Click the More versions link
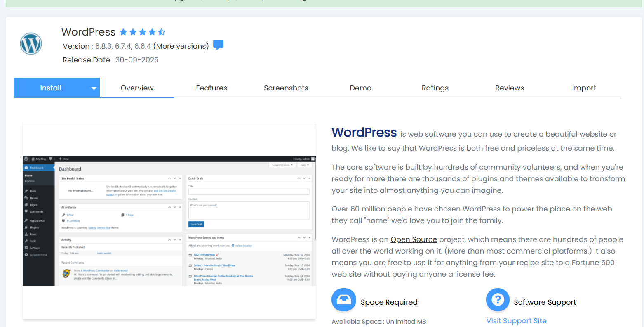Screen dimensions: 644x327 (181, 46)
